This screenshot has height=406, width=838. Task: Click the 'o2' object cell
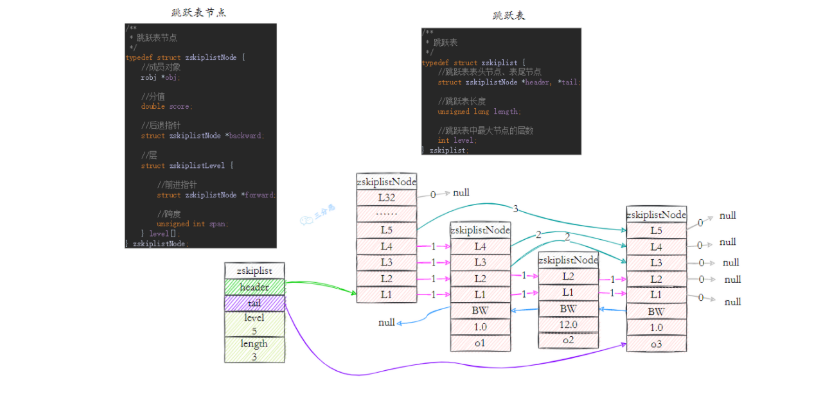click(x=569, y=340)
